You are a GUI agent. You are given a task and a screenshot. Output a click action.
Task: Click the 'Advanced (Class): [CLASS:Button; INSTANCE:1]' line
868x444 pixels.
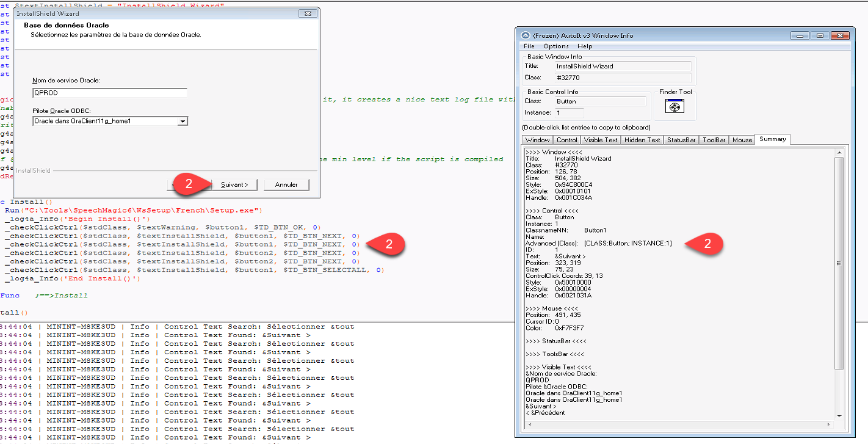(x=599, y=243)
